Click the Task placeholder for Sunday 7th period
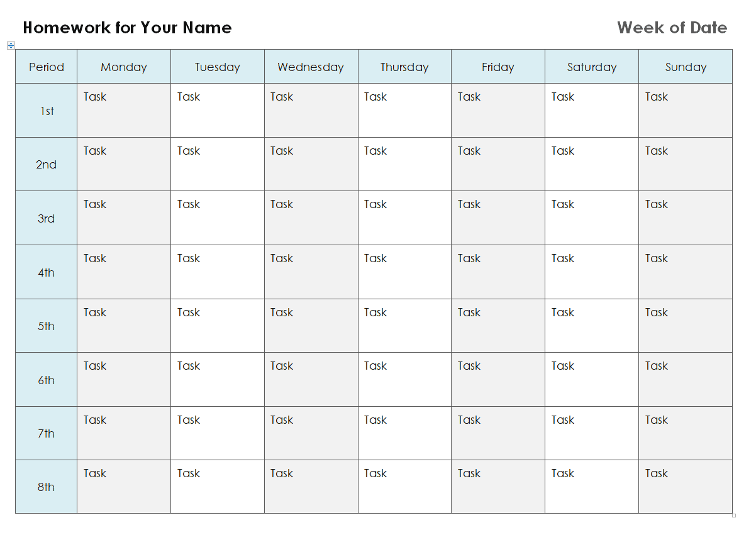Screen dimensions: 756x552 pyautogui.click(x=657, y=420)
